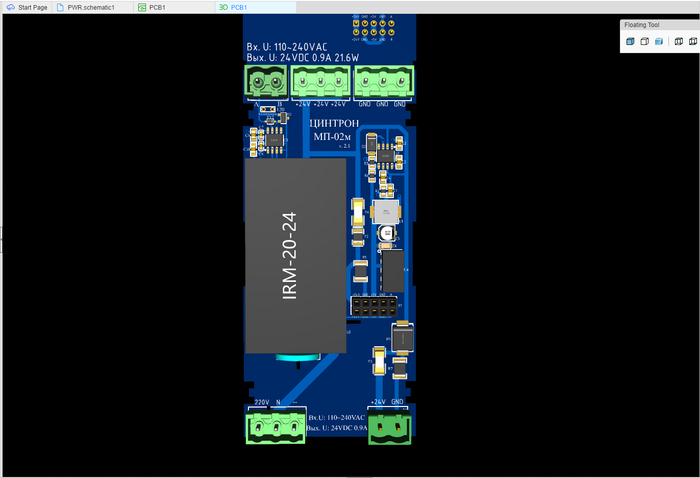Click the solid blue 3D cube icon

pos(658,42)
